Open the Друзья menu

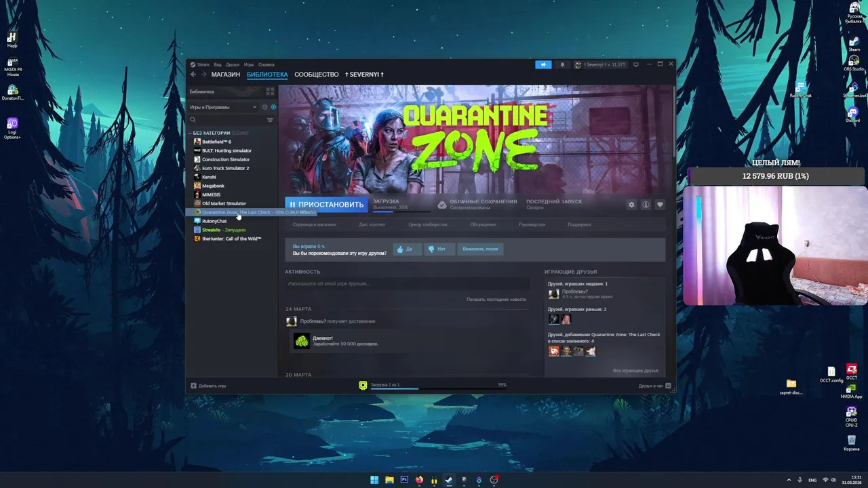[233, 64]
